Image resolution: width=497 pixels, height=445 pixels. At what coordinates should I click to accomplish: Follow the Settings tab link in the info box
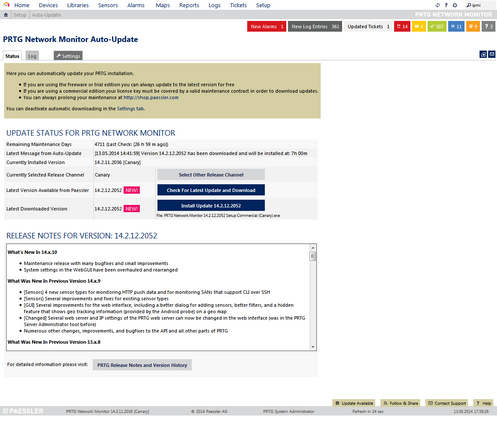pyautogui.click(x=131, y=109)
